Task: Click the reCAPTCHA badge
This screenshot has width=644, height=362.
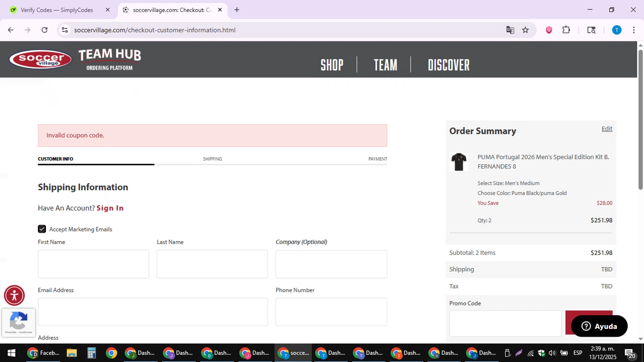Action: point(18,322)
